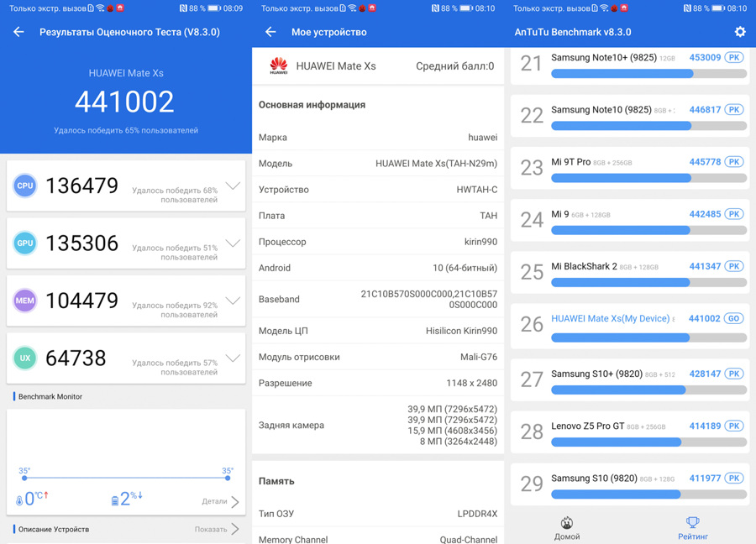This screenshot has height=544, width=756.
Task: Tap score bar of Samsung Note10+ (9825)
Action: 648,74
